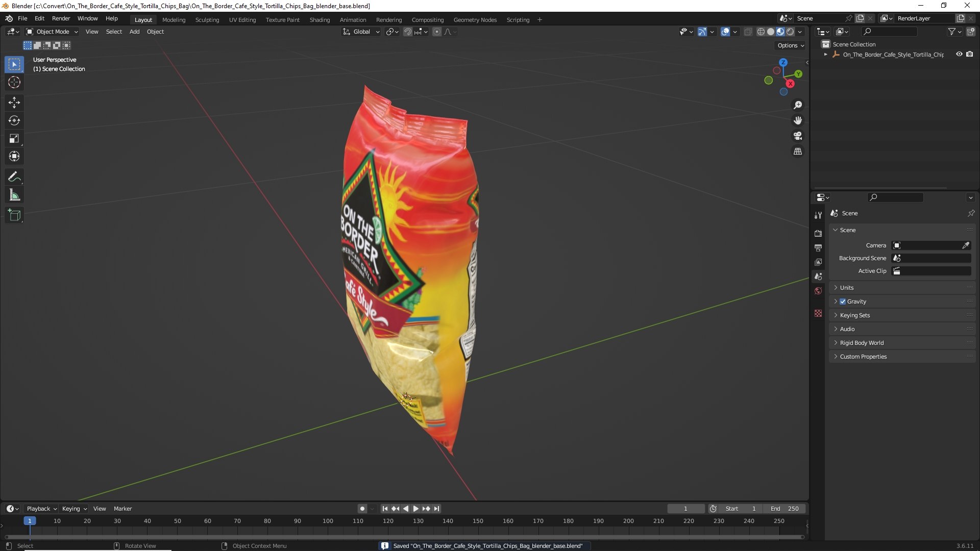Jump to end frame button
980x551 pixels.
(436, 509)
